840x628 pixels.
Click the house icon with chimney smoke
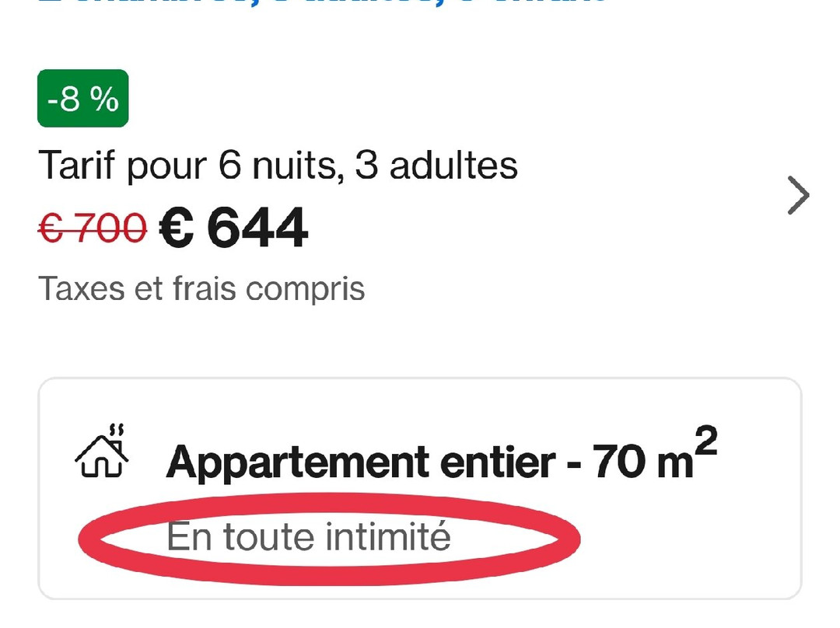[x=101, y=452]
